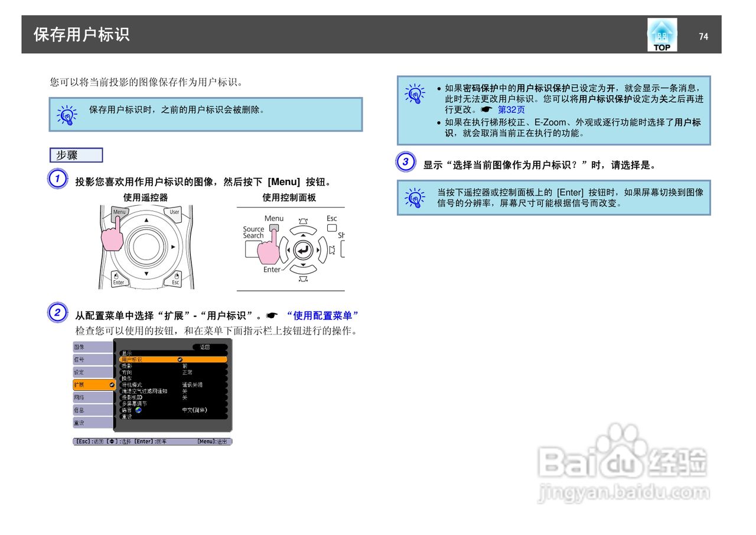
Task: Click the 返回 button in the menu screenshot
Action: point(205,348)
